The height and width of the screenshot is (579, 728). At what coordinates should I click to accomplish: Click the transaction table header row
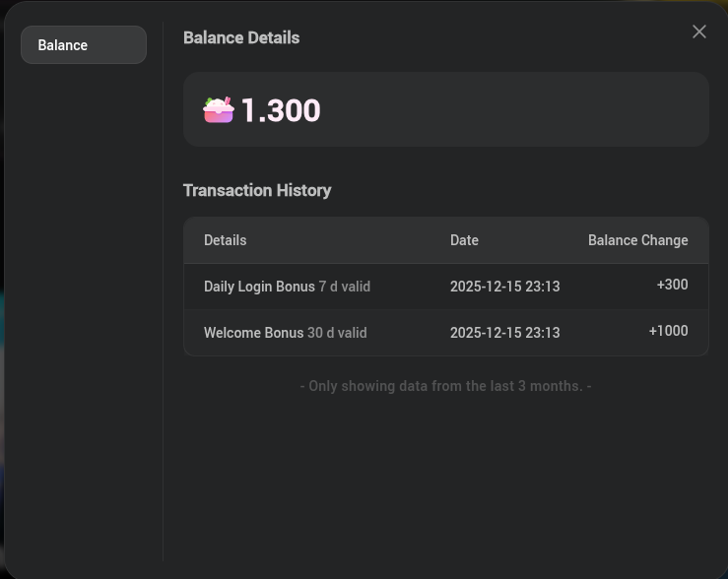tap(446, 240)
